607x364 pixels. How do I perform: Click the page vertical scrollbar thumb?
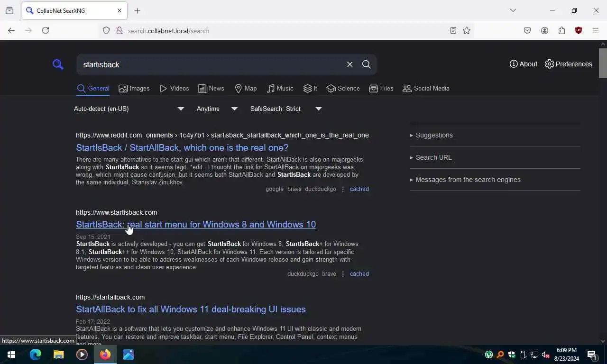pos(603,63)
